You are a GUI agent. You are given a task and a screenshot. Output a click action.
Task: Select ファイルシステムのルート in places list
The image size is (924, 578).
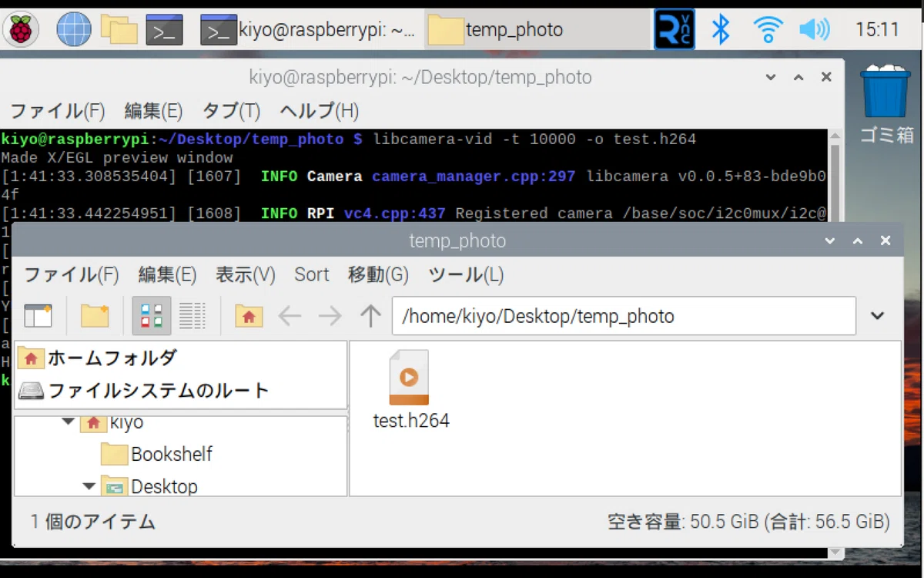click(144, 390)
